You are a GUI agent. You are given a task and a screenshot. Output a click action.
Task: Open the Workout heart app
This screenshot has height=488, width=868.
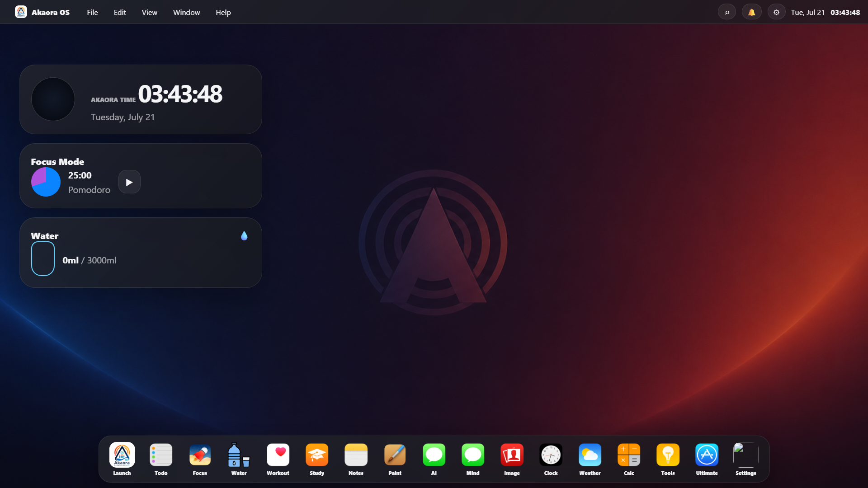[278, 459]
